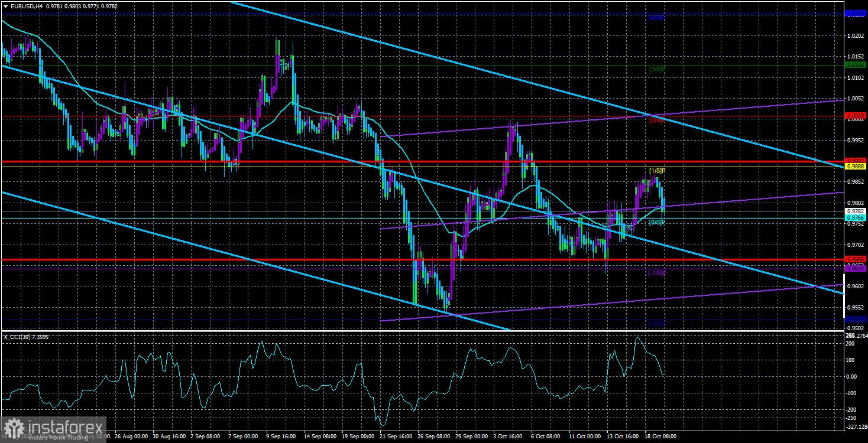Viewport: 868px width, 443px height.
Task: Select the 0.9782 current price tag
Action: point(856,211)
